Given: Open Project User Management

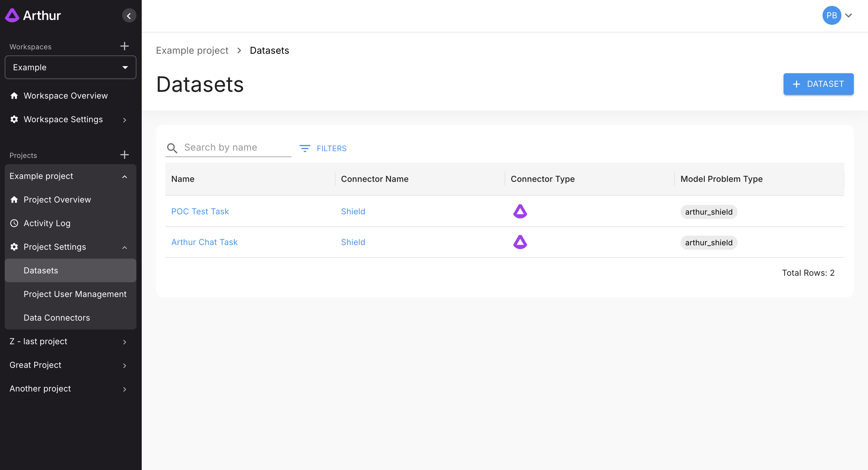Looking at the screenshot, I should click(x=75, y=294).
